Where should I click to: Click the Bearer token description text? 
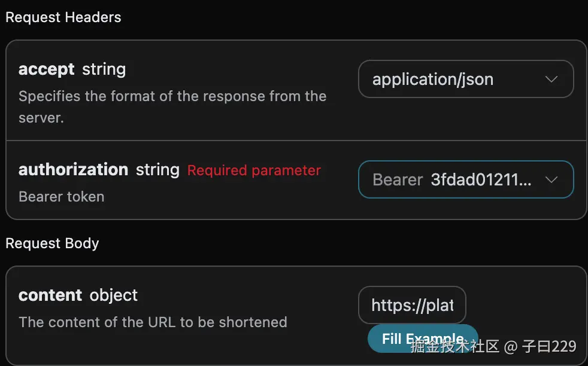coord(62,197)
